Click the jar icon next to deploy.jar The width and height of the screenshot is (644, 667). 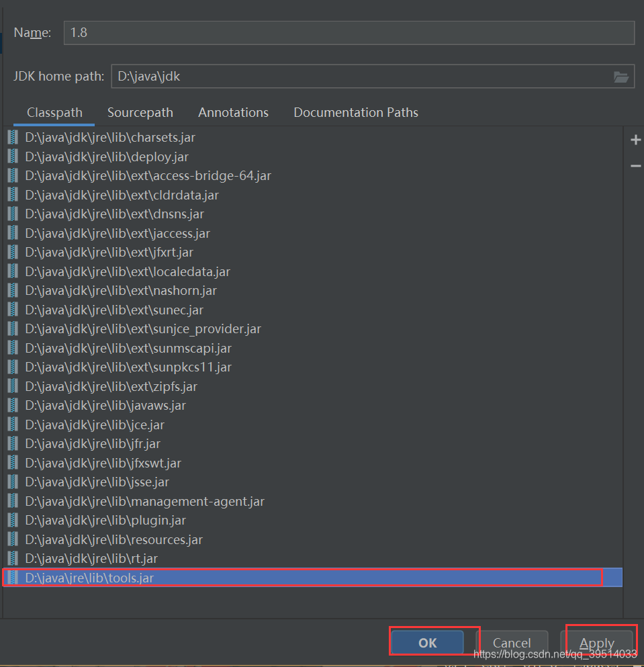[x=13, y=156]
